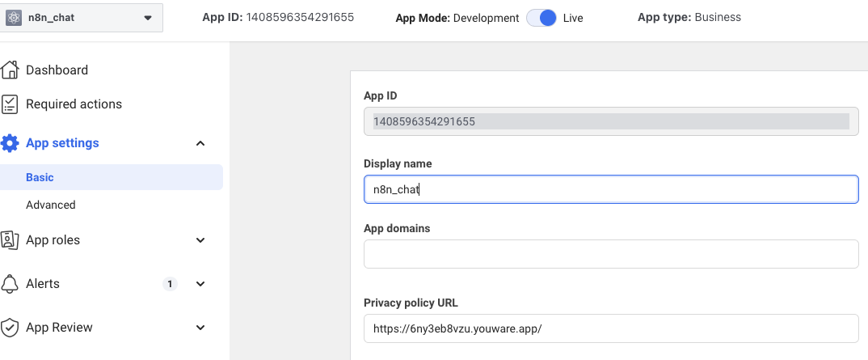Open the n8n_chat app selector dropdown
This screenshot has width=868, height=360.
coord(147,18)
